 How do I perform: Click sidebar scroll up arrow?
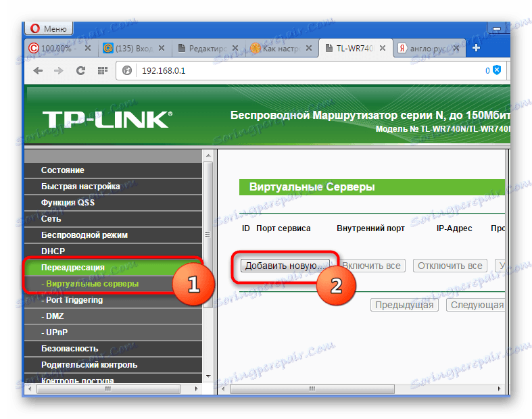(x=208, y=155)
